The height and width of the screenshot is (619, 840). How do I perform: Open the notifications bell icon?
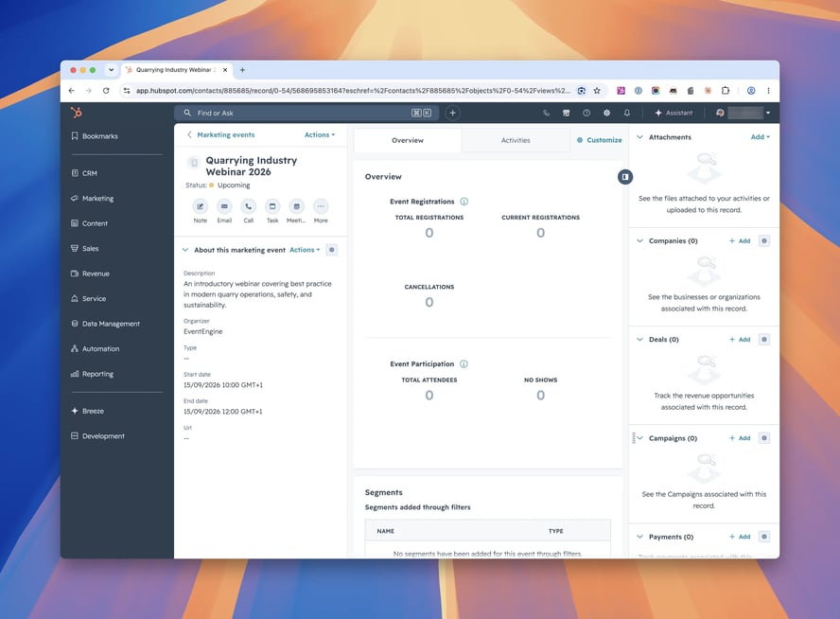pyautogui.click(x=627, y=113)
